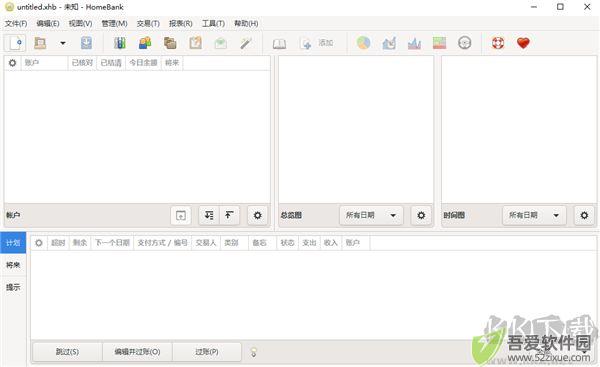The width and height of the screenshot is (600, 367).
Task: Click the 备忘 column header
Action: 262,243
